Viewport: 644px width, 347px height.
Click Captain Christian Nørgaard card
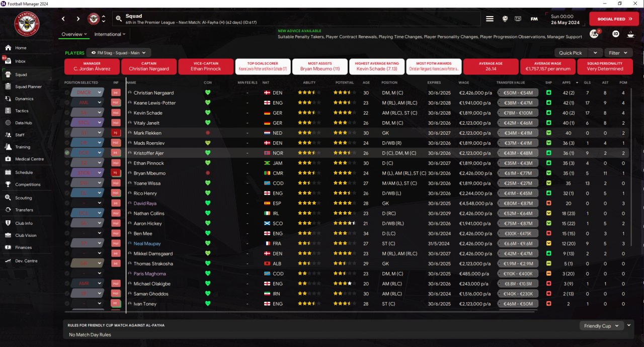coord(149,66)
